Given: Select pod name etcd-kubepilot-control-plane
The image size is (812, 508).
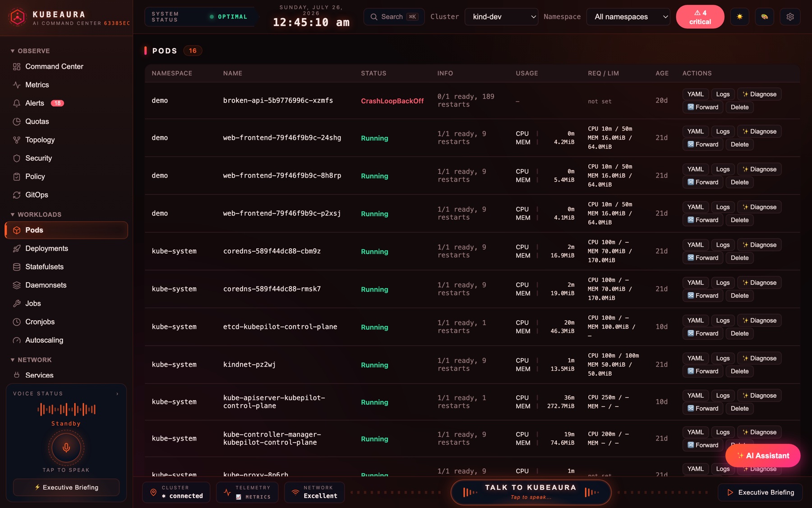Looking at the screenshot, I should coord(280,326).
